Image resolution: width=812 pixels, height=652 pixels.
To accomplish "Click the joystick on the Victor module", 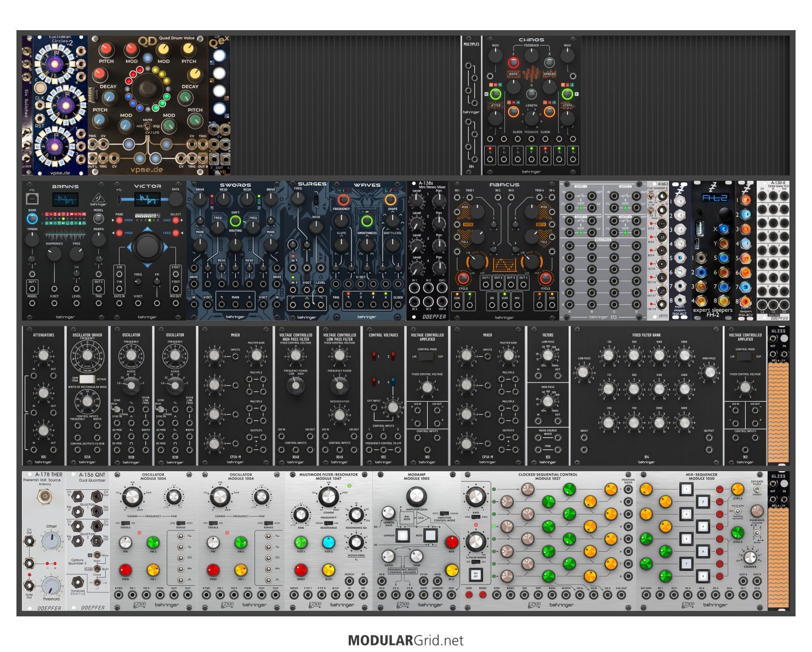I will pyautogui.click(x=147, y=247).
